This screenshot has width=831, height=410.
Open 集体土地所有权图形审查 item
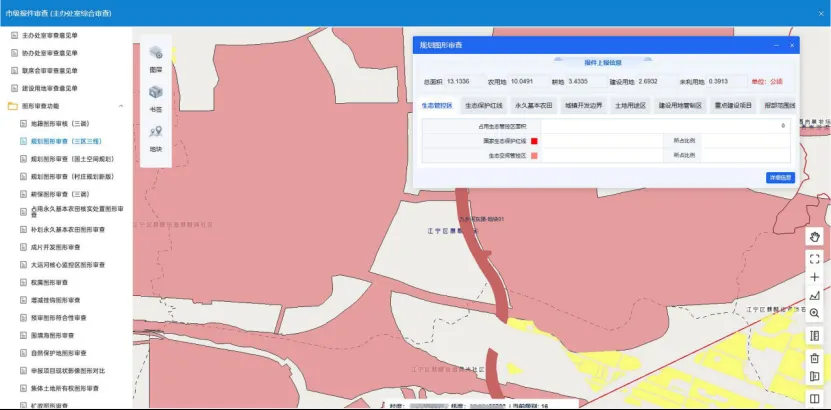pos(65,388)
